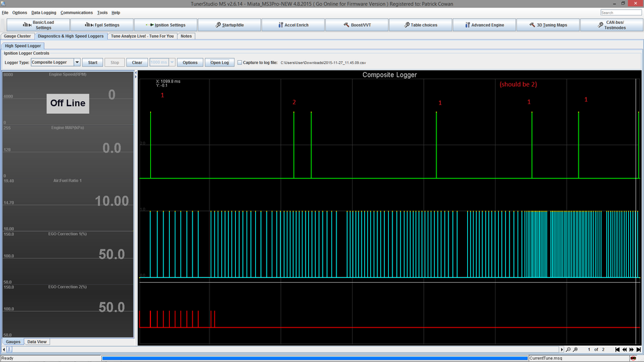Enable Capture to log file checkbox
This screenshot has height=362, width=644.
(x=240, y=63)
